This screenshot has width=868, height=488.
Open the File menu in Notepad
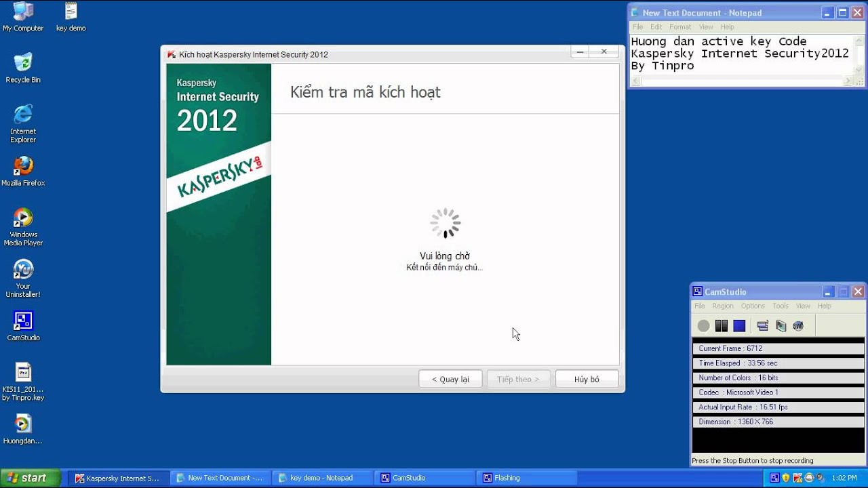coord(637,27)
